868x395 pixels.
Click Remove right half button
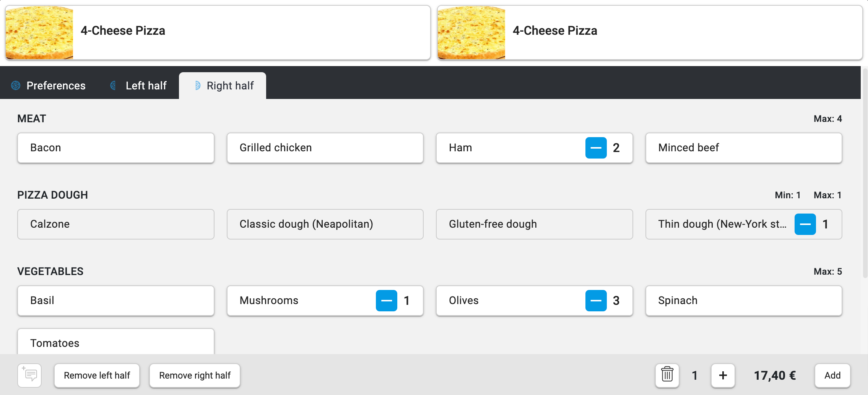[195, 375]
